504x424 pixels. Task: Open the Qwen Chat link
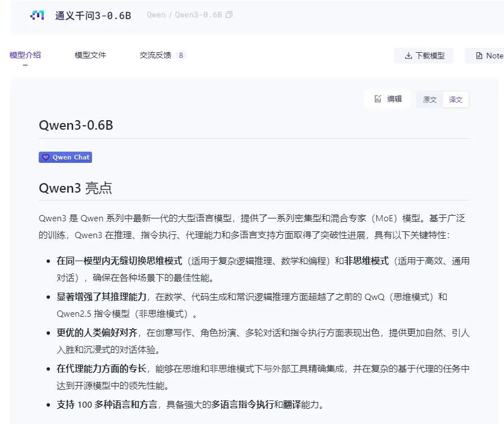(x=65, y=157)
